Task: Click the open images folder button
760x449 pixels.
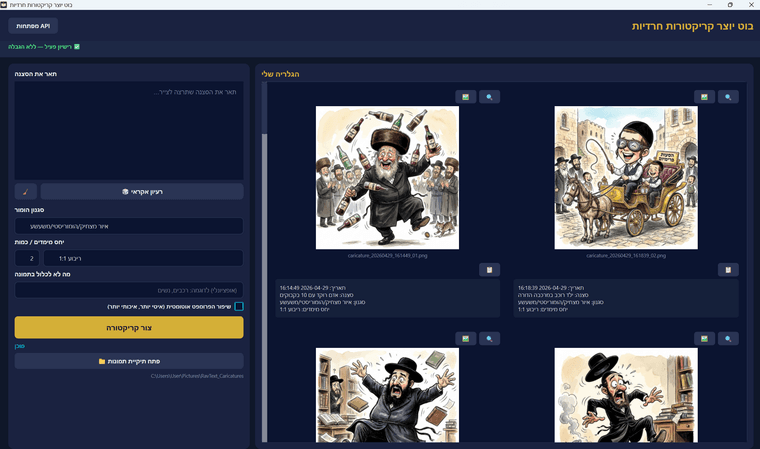Action: 129,361
